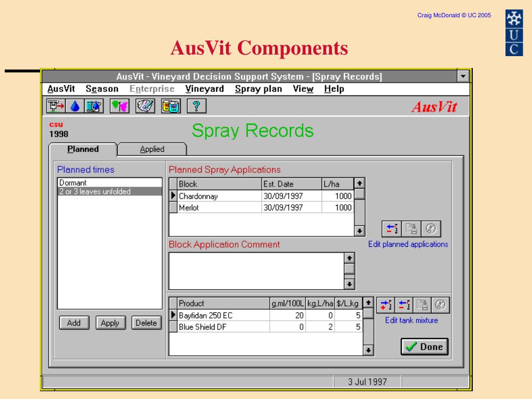Select Dormant in Planned times list
This screenshot has height=399, width=532.
(x=110, y=182)
